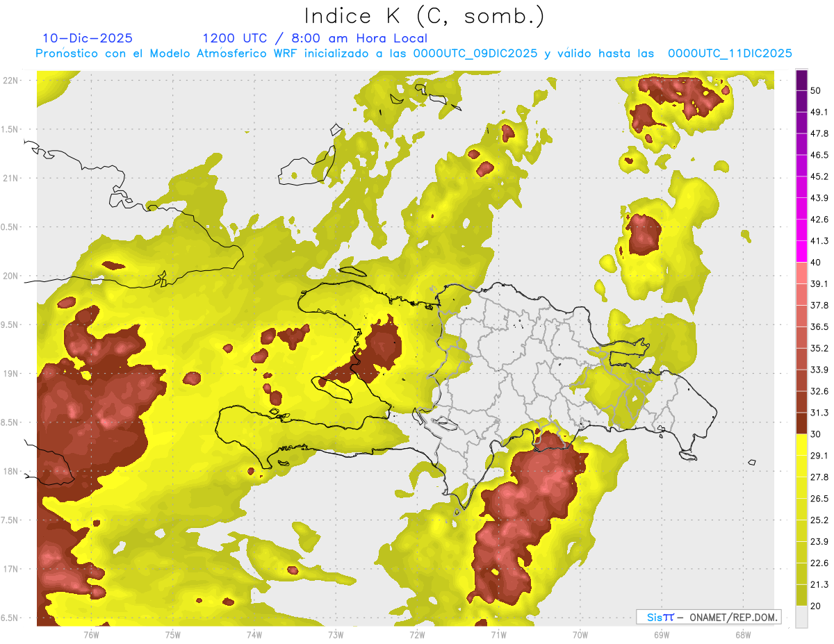Viewport: 834px width, 644px height.
Task: Pick the light gray swatch below 20
Action: pos(801,617)
